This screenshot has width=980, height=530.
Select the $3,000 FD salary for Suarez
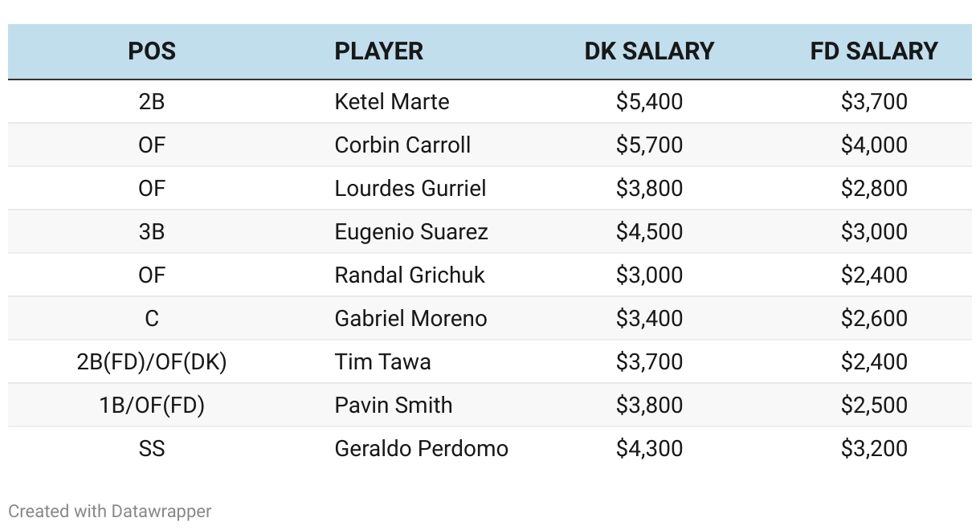pos(874,232)
